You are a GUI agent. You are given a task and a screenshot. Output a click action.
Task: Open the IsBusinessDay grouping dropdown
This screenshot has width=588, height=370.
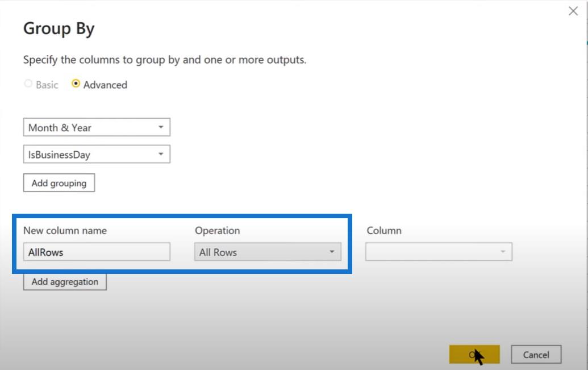97,154
